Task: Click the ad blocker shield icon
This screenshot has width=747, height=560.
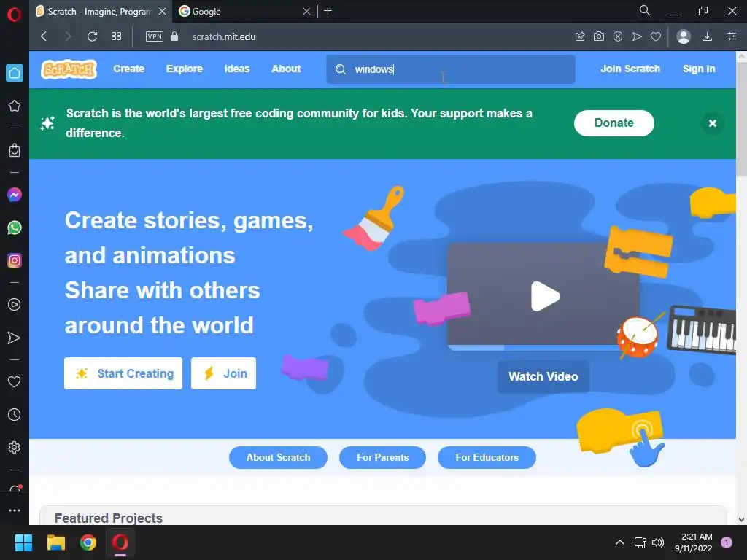Action: 618,36
